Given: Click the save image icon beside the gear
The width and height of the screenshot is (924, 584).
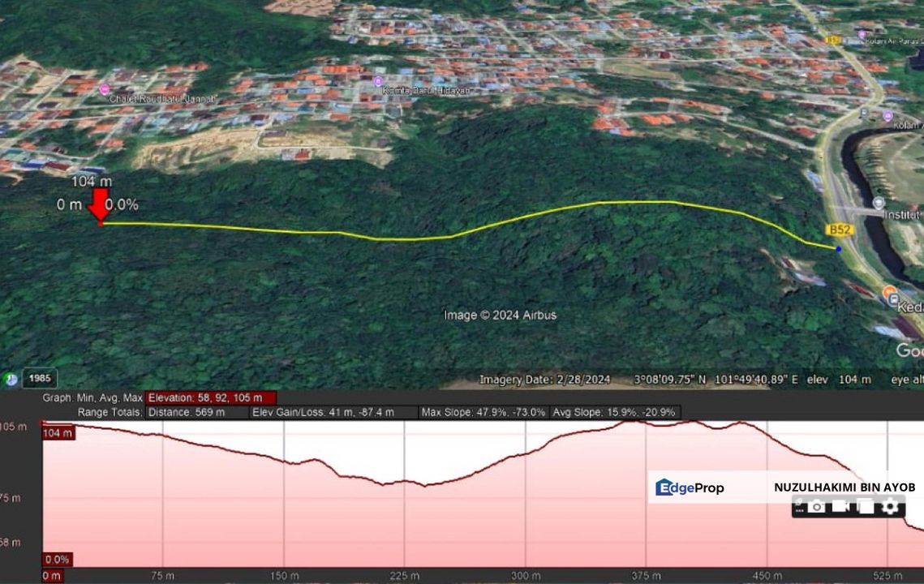Looking at the screenshot, I should pos(864,506).
